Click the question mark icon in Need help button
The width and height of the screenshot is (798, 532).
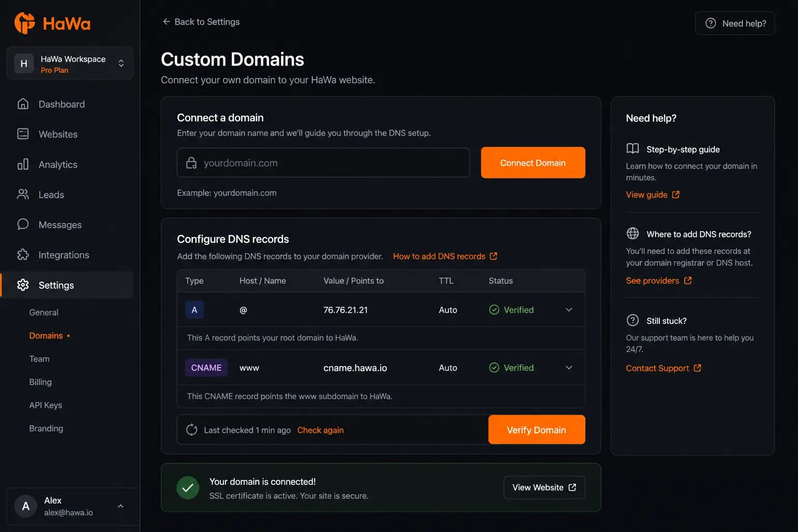click(710, 23)
